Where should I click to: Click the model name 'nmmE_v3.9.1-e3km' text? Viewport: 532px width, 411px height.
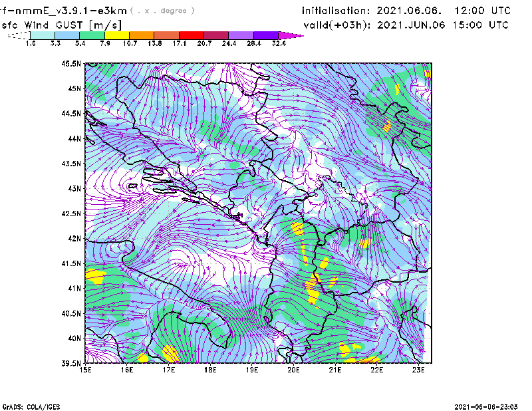71,11
